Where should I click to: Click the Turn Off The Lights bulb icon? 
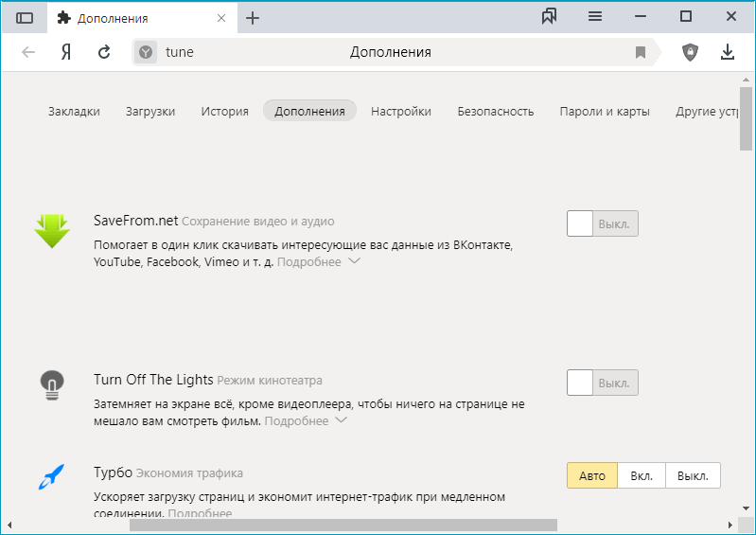[52, 385]
